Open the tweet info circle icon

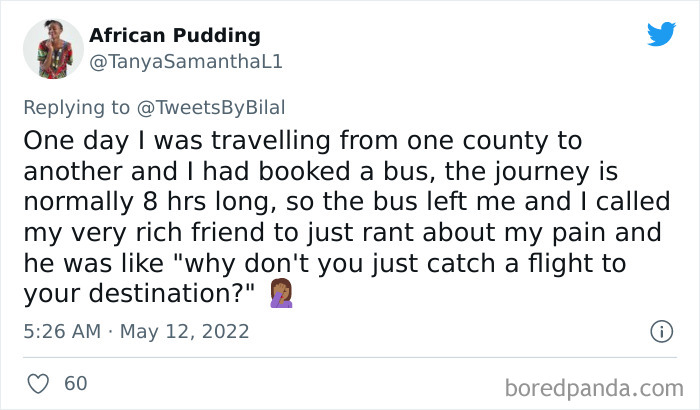point(660,330)
